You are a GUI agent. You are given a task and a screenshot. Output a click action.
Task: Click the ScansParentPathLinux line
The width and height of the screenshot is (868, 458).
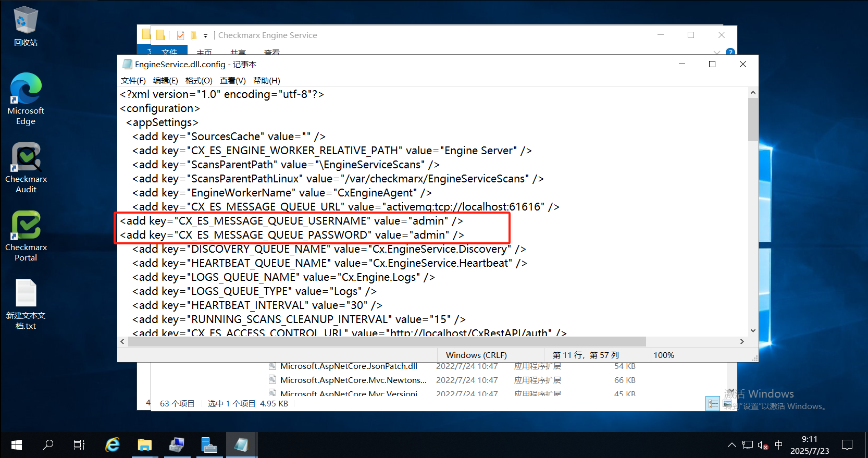338,179
